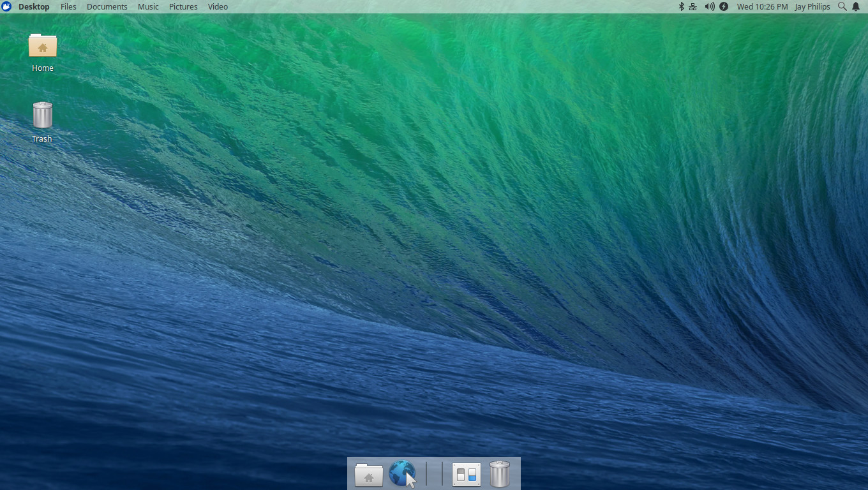Open the home folder from the dock
The image size is (868, 490).
click(x=369, y=475)
